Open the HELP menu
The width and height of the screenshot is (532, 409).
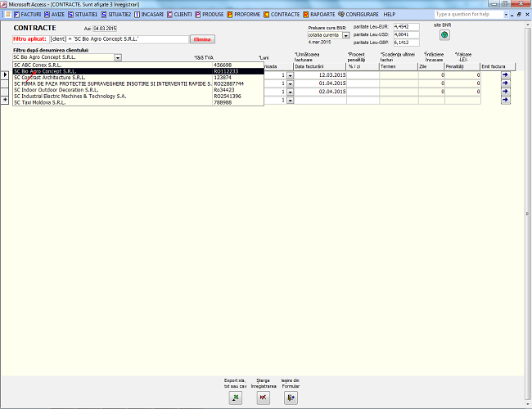(x=389, y=14)
